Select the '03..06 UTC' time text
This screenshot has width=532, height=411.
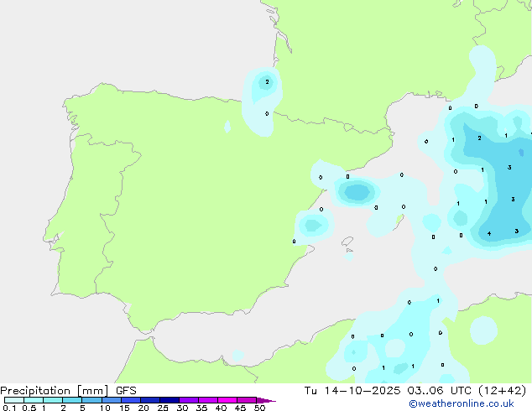(440, 391)
